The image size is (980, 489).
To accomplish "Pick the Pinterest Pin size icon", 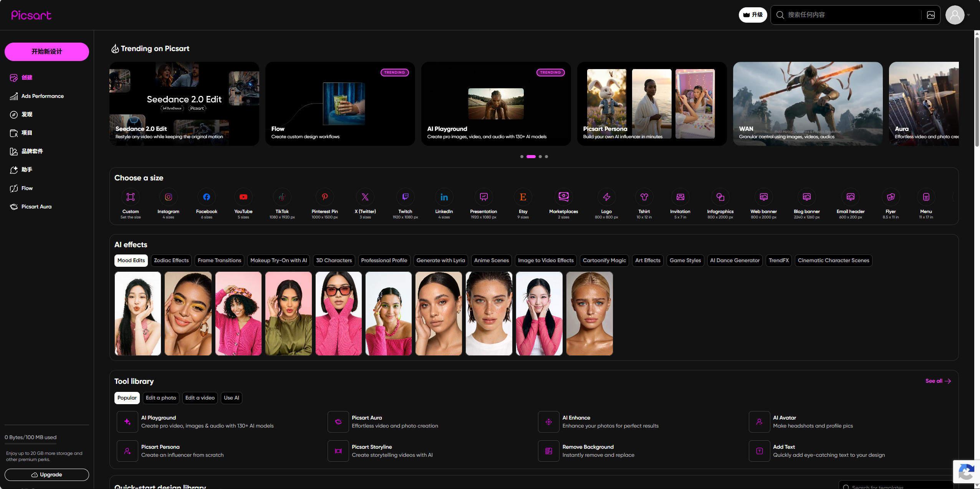I will (x=325, y=197).
